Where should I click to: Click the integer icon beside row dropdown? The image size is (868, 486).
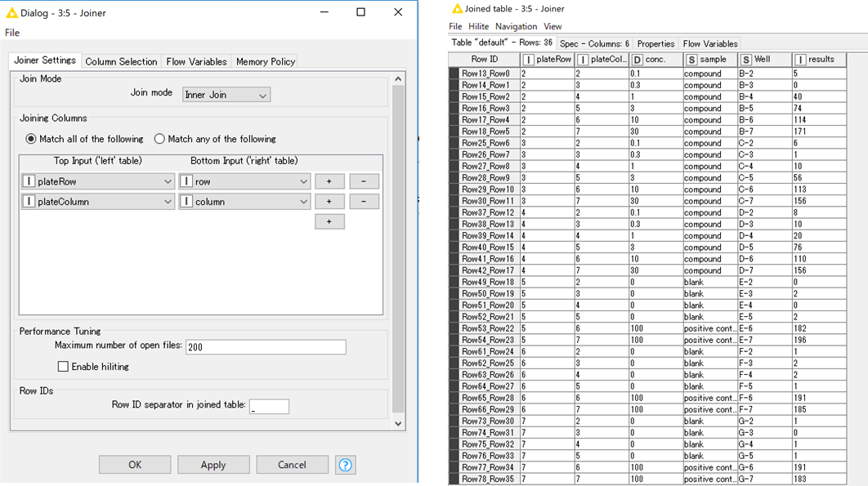click(x=186, y=181)
